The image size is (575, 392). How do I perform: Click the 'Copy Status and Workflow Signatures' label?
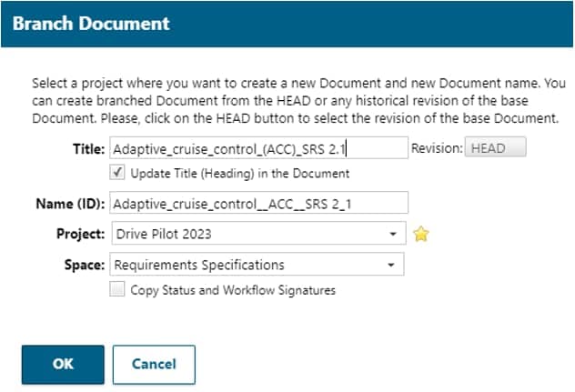click(x=233, y=290)
